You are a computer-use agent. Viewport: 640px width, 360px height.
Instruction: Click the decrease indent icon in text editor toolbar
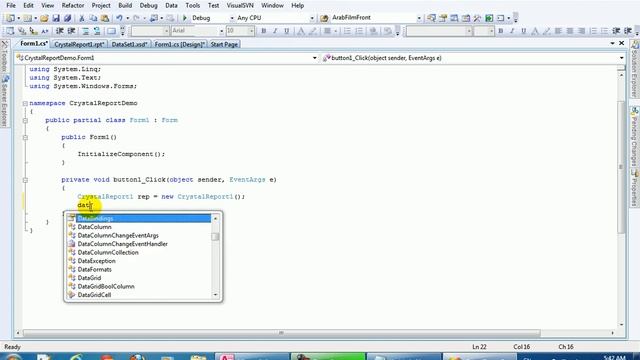coord(60,31)
